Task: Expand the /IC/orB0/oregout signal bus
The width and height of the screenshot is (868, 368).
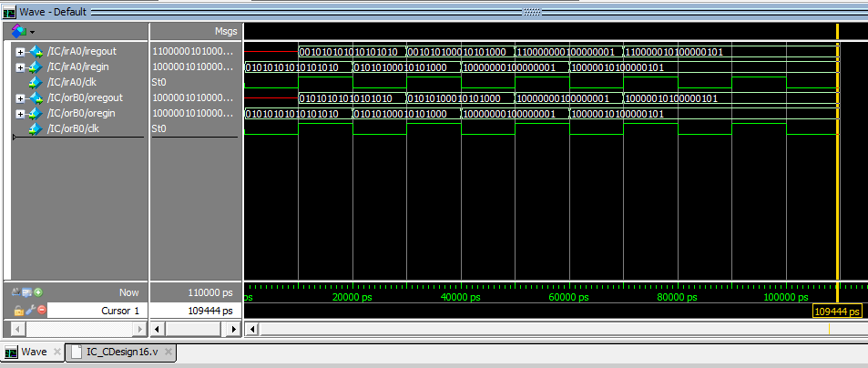Action: click(20, 97)
